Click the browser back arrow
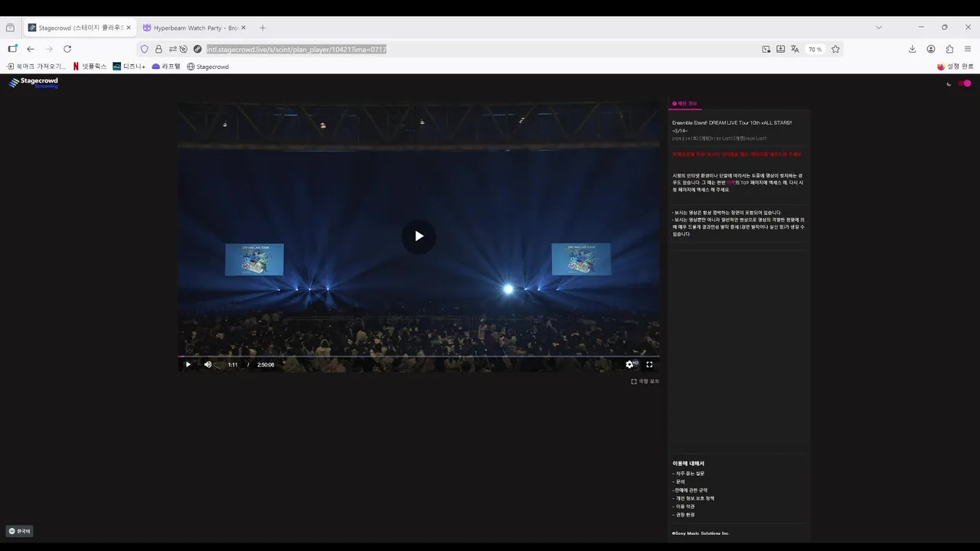The width and height of the screenshot is (980, 551). pyautogui.click(x=31, y=49)
